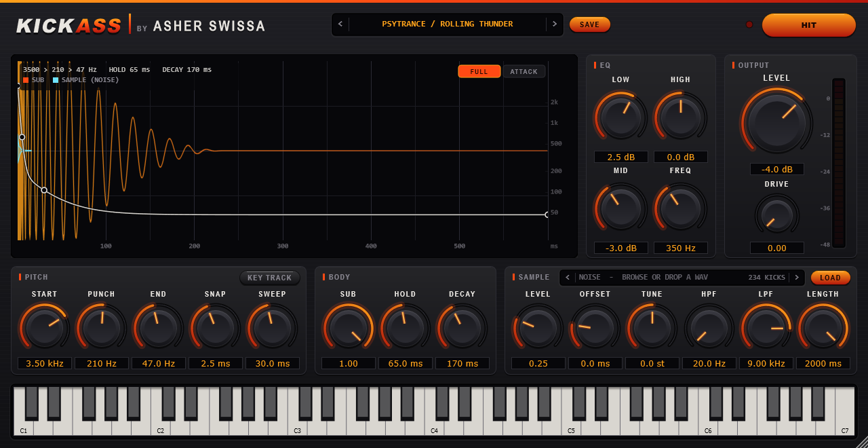Toggle the SAMPLE (NOISE) legend in the display

pyautogui.click(x=86, y=80)
